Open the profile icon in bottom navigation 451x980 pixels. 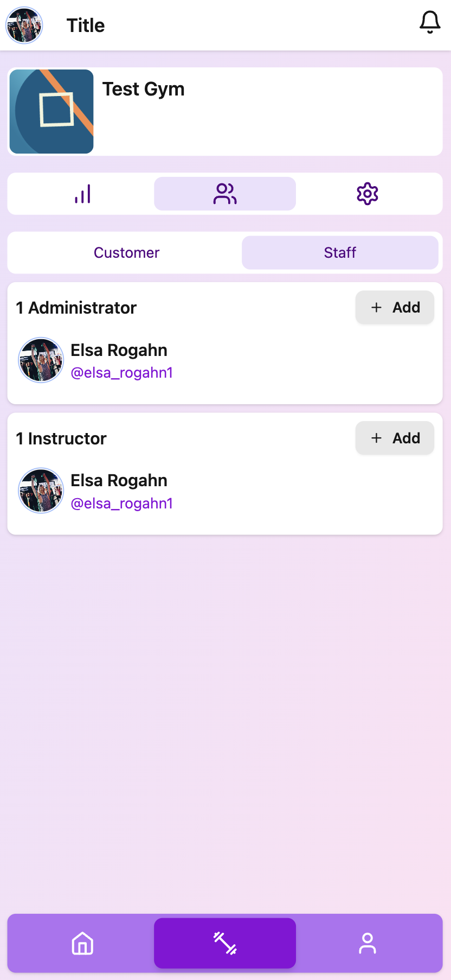click(367, 943)
